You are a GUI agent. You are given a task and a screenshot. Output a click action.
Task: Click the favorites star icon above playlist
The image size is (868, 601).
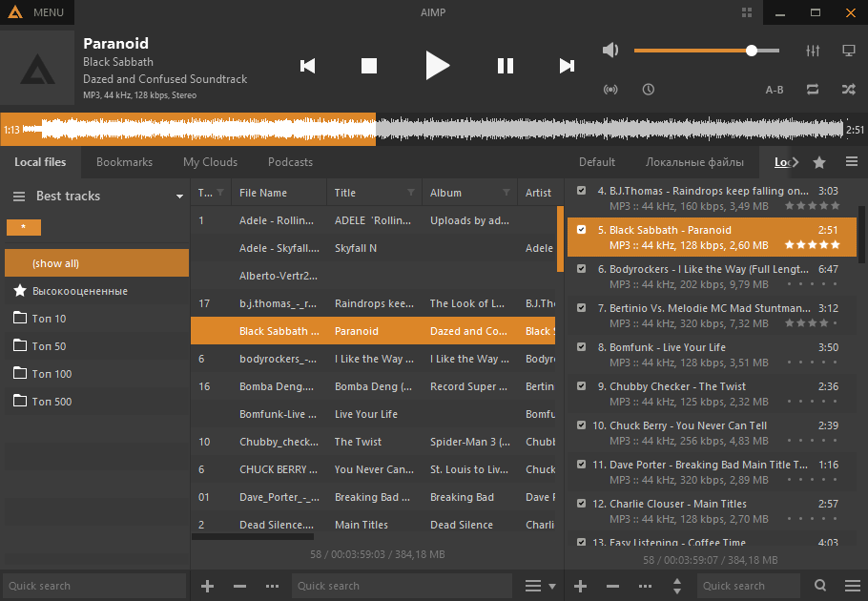(x=819, y=162)
